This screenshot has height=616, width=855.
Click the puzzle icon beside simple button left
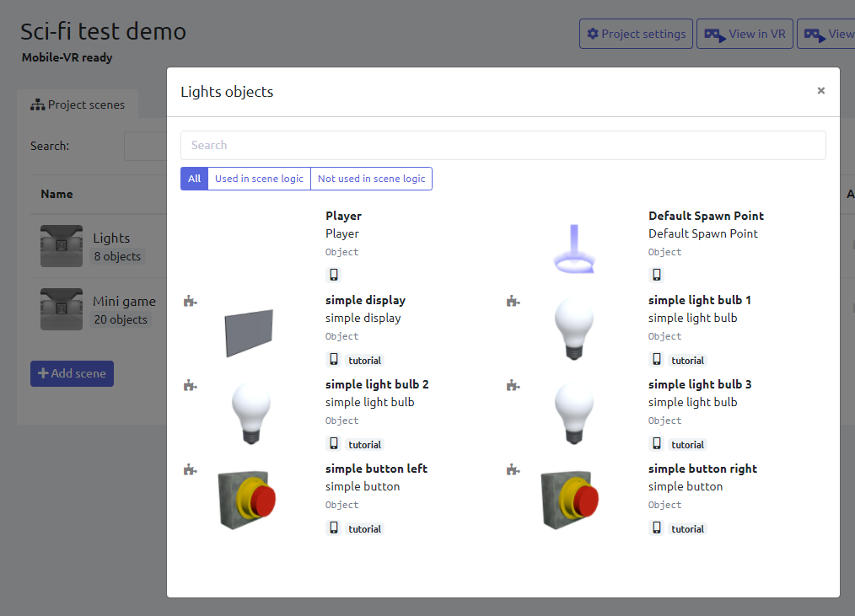(x=190, y=469)
